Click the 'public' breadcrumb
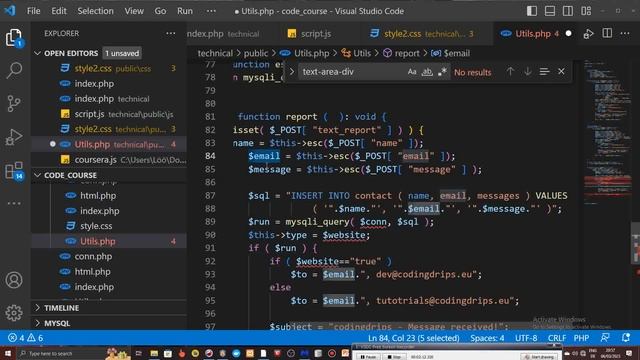The image size is (640, 360). pos(256,53)
